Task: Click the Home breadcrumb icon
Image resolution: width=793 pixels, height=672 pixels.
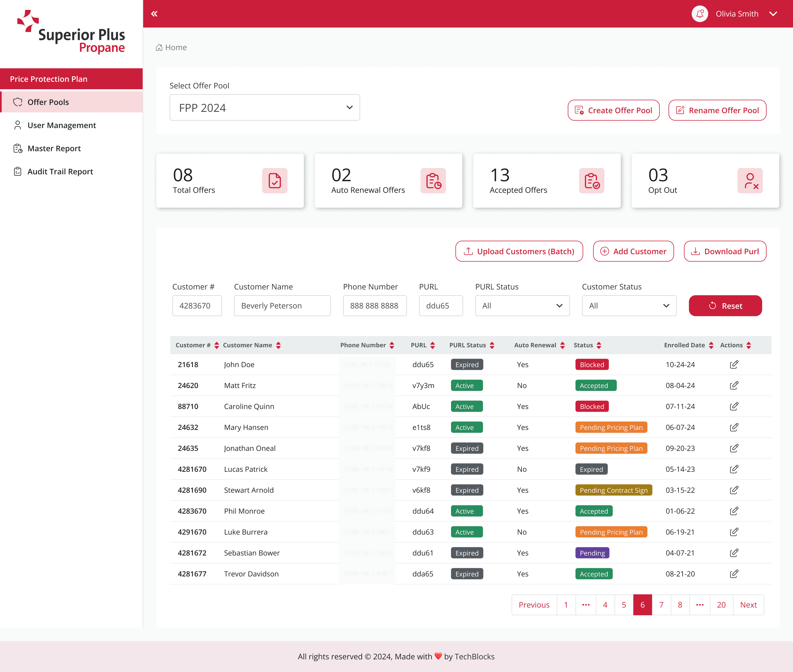Action: [159, 48]
